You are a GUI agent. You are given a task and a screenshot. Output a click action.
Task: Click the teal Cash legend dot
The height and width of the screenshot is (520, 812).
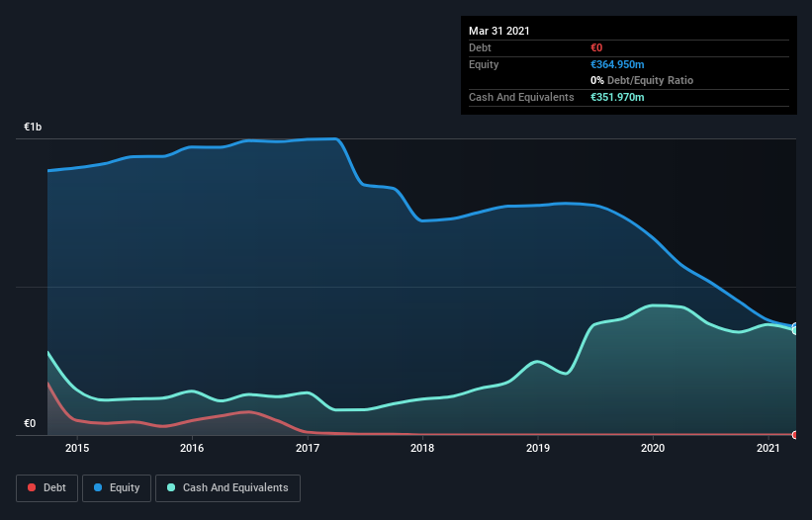171,487
